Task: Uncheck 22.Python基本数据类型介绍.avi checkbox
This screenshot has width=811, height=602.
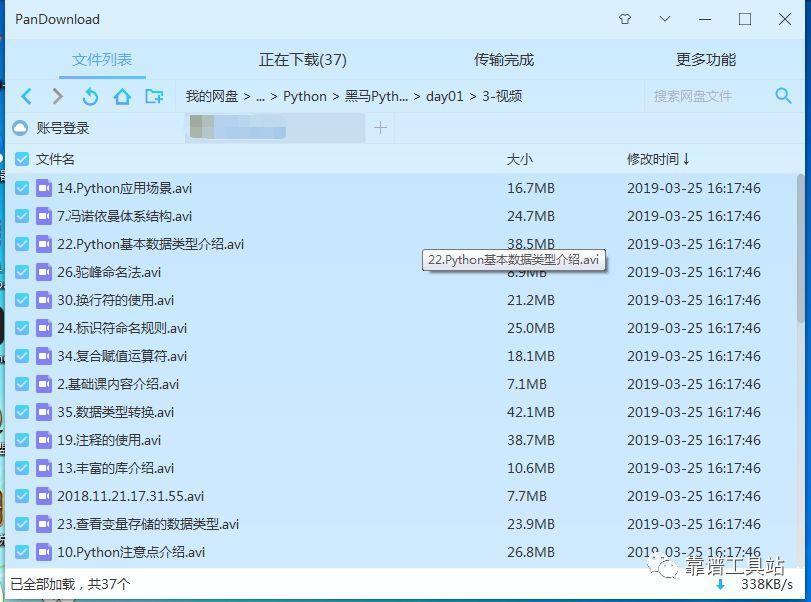Action: [x=22, y=244]
